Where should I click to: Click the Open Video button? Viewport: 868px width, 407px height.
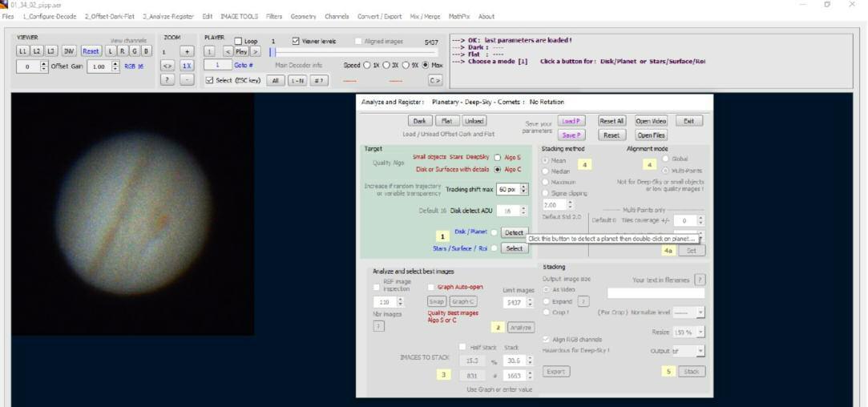tap(651, 121)
